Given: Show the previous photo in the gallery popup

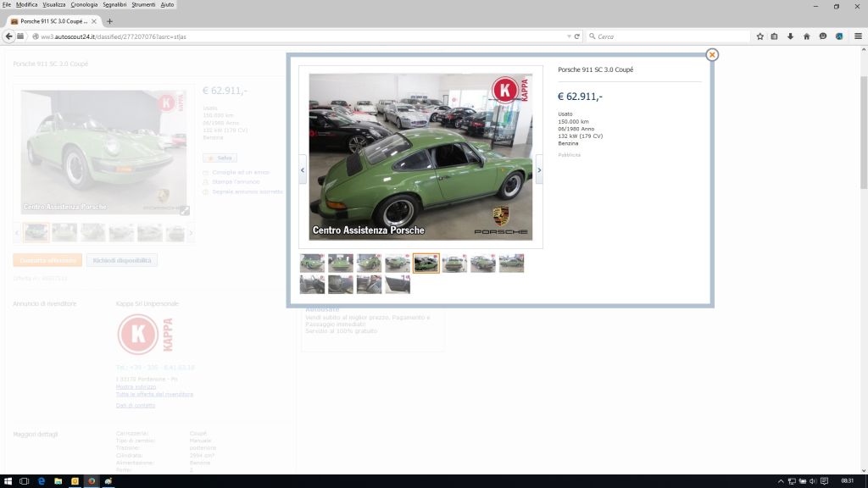Looking at the screenshot, I should [x=303, y=169].
